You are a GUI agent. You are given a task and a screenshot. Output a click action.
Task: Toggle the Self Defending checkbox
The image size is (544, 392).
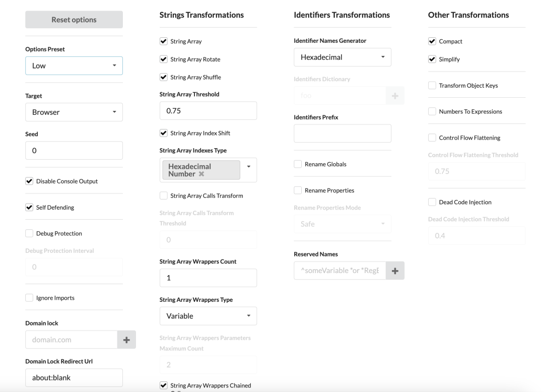coord(29,208)
